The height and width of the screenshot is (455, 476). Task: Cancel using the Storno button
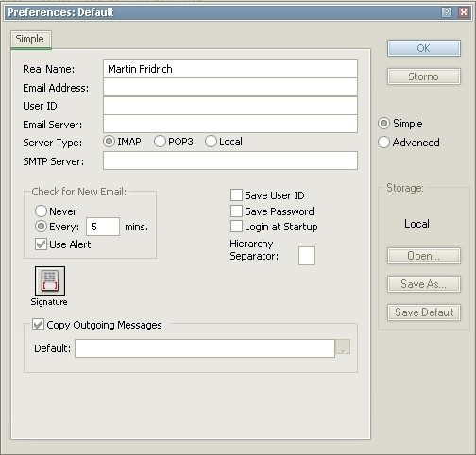pyautogui.click(x=424, y=76)
